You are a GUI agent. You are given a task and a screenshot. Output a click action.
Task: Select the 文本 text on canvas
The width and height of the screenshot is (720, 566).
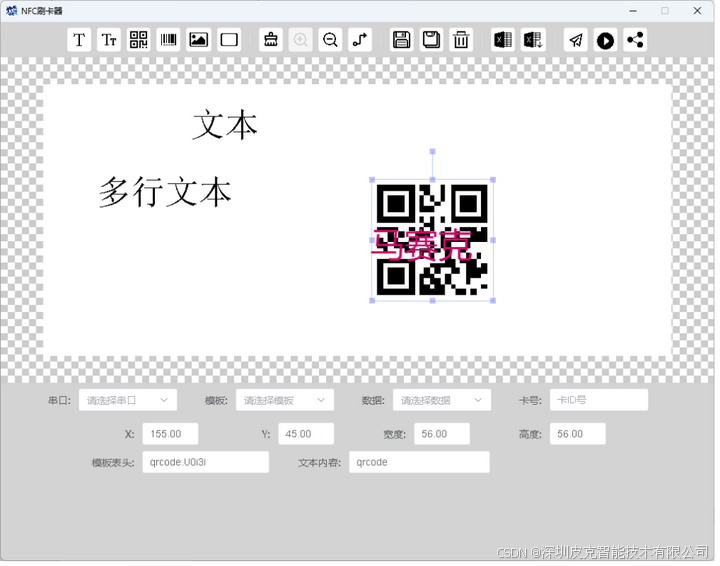225,125
